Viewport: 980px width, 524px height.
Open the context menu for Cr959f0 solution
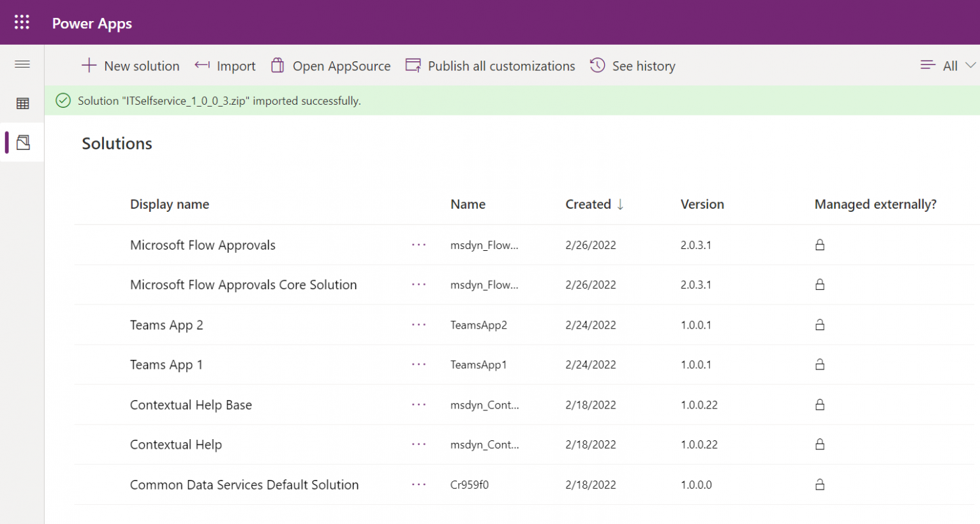click(419, 484)
